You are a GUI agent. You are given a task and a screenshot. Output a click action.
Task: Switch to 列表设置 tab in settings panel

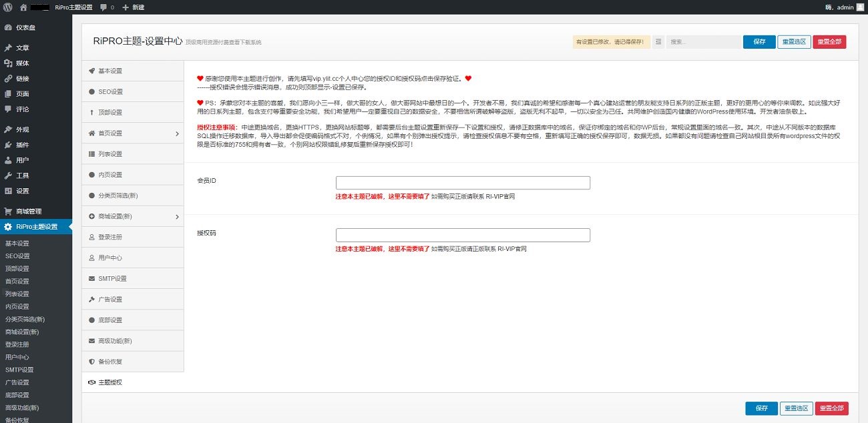(x=132, y=154)
